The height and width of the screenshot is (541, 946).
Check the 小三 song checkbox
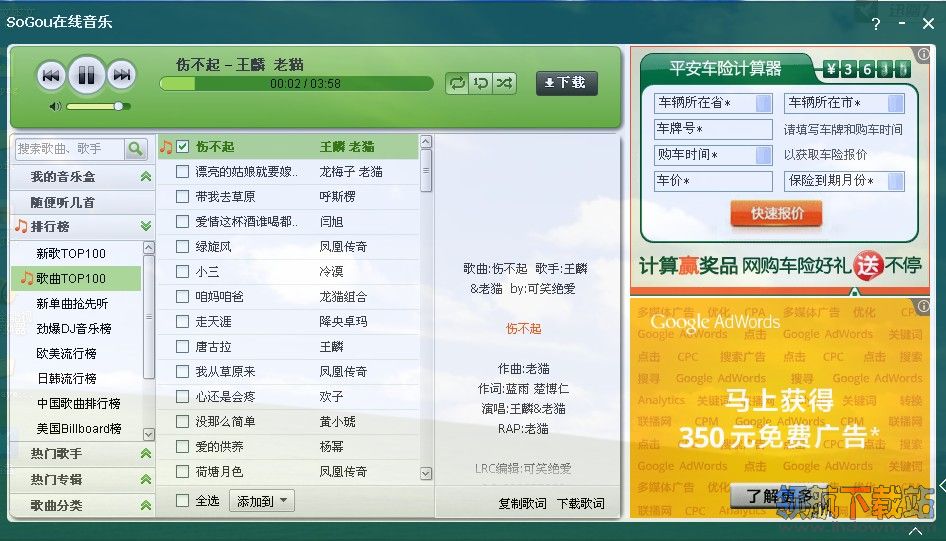coord(182,271)
